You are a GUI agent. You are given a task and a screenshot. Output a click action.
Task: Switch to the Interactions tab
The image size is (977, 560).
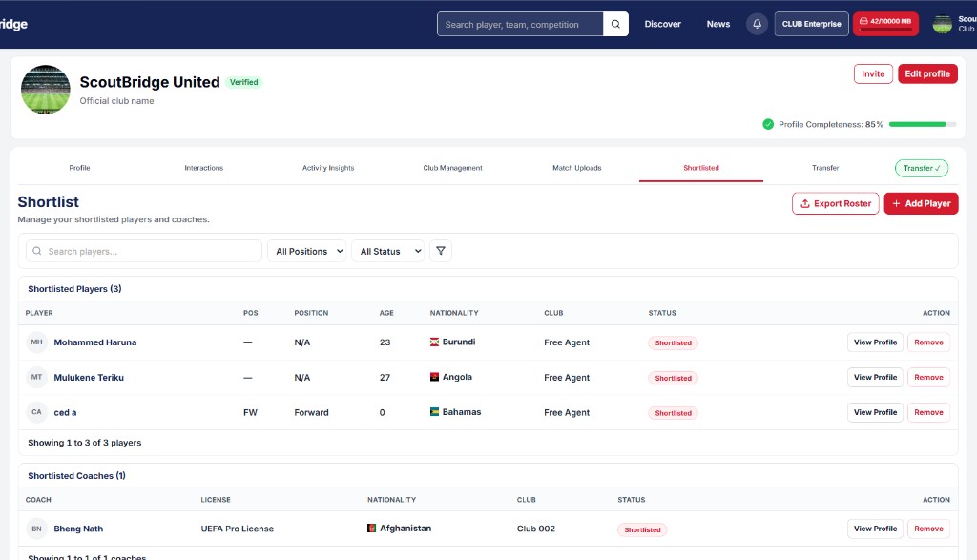pos(204,168)
